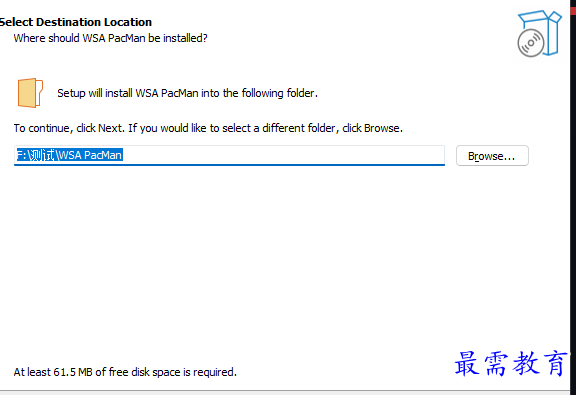Image resolution: width=576 pixels, height=395 pixels.
Task: Open the Browse... folder dialog
Action: point(492,156)
